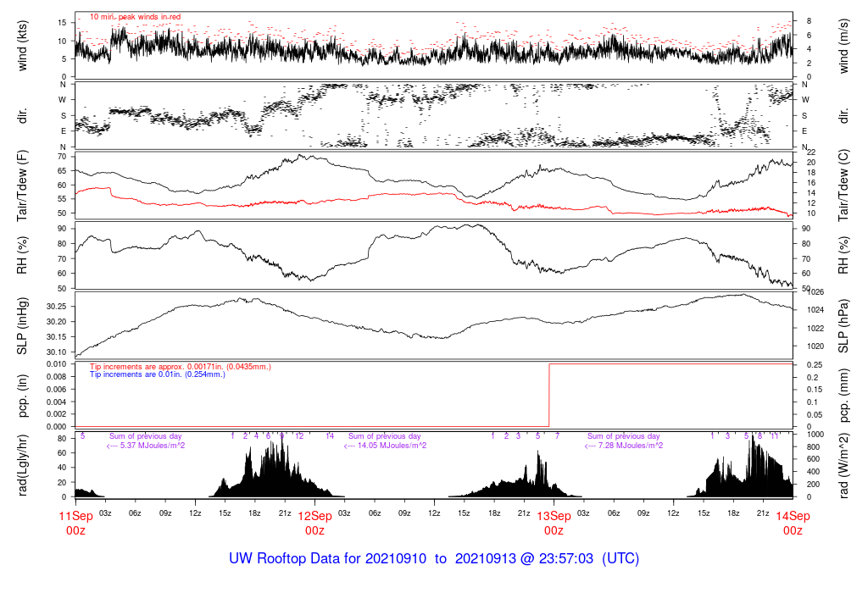The width and height of the screenshot is (868, 593).
Task: Select the 'SLP (inHg)' axis label
Action: point(23,326)
